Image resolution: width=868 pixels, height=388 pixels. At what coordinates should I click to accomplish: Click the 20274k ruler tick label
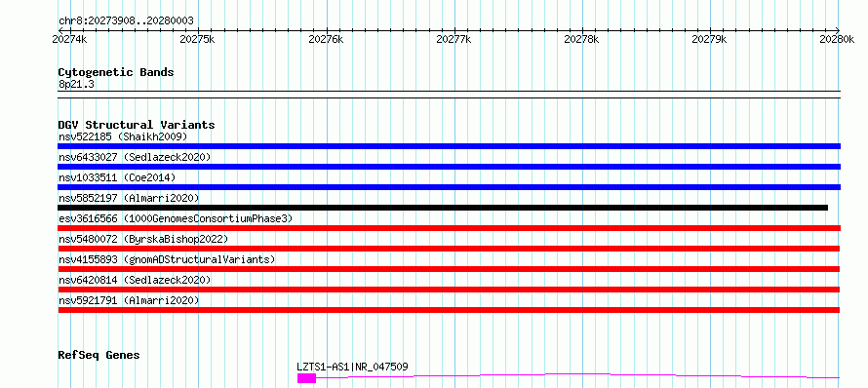tap(69, 39)
